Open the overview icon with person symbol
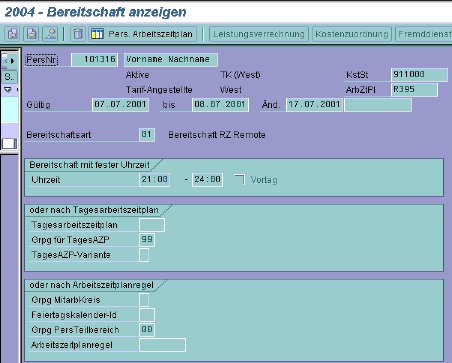The image size is (452, 363). click(51, 34)
